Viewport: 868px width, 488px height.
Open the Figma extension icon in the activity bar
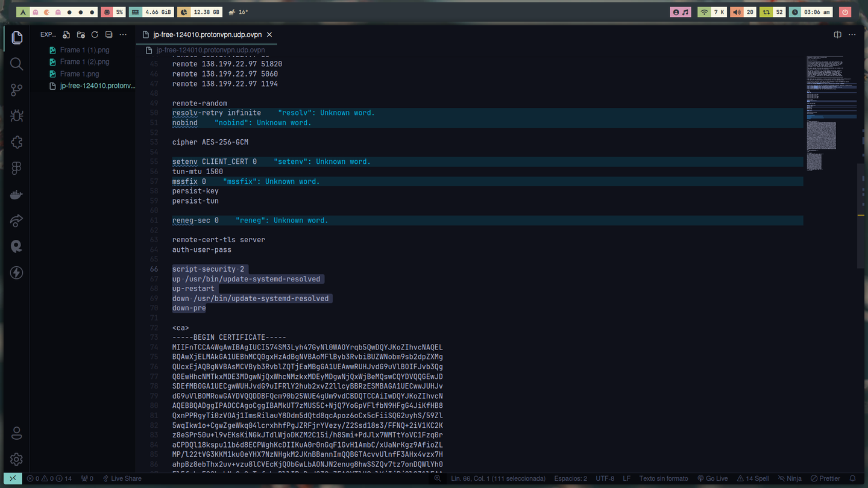17,168
